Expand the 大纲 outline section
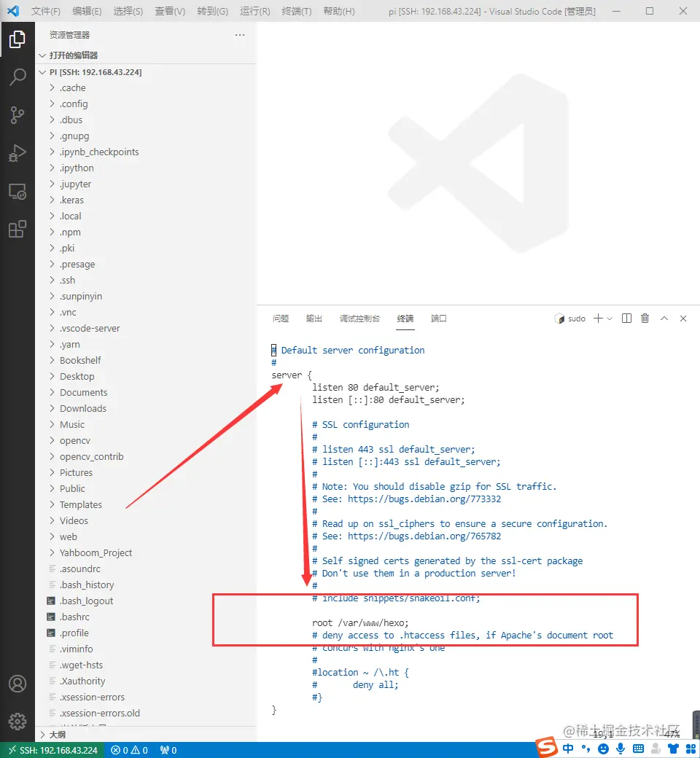The width and height of the screenshot is (700, 758). point(146,735)
